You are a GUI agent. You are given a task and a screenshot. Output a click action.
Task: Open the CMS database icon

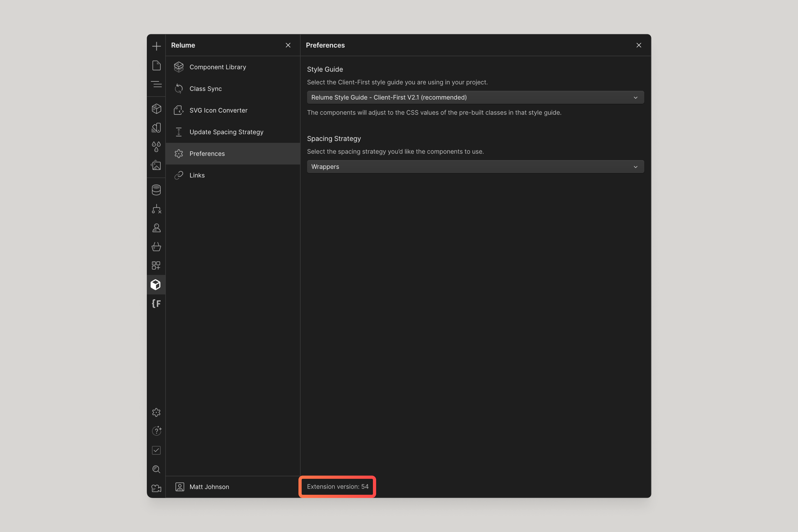tap(156, 190)
